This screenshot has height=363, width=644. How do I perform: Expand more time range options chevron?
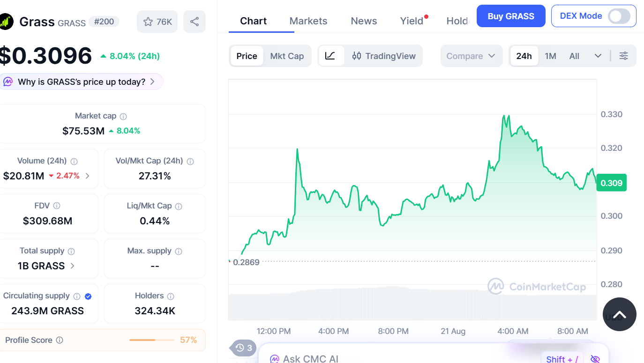coord(598,56)
